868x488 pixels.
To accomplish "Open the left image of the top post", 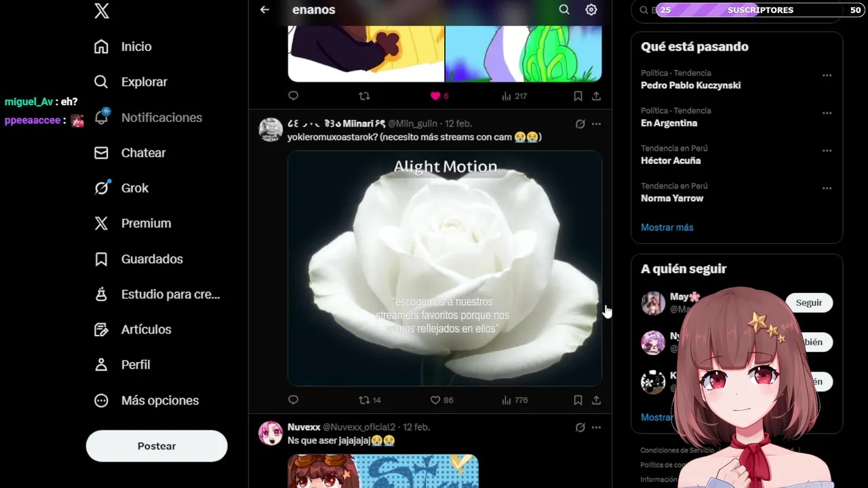I will 366,54.
